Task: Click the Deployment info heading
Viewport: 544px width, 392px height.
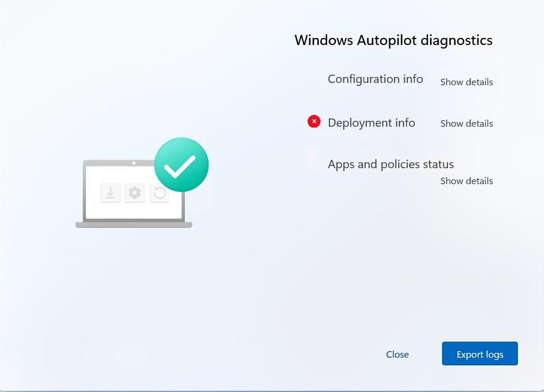Action: pos(372,123)
